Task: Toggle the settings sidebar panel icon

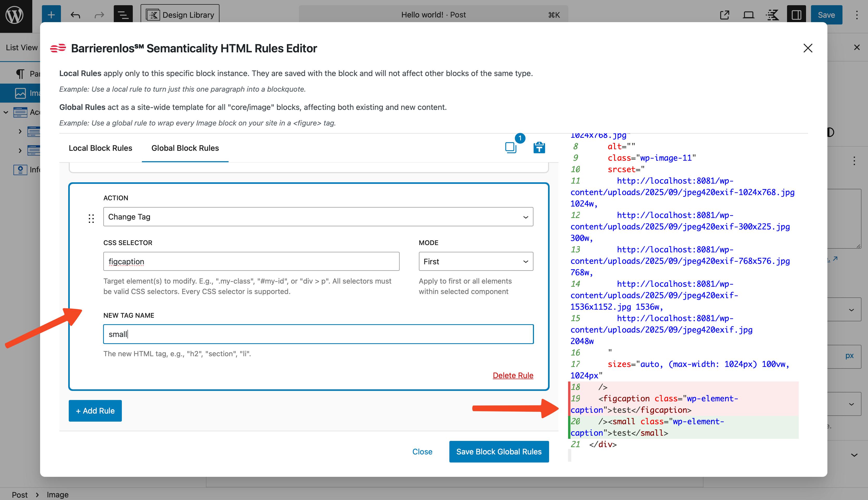Action: coord(796,15)
